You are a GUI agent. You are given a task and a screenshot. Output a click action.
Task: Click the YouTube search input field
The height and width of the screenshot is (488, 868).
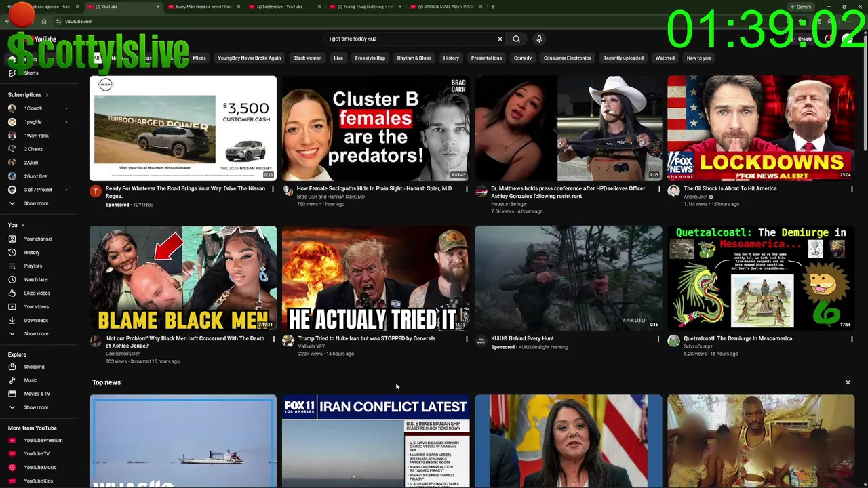click(410, 39)
